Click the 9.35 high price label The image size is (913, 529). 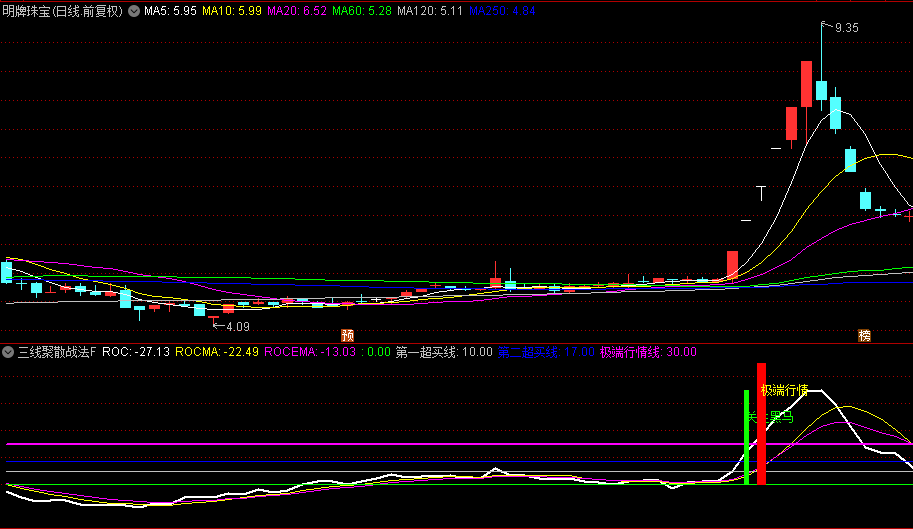tap(846, 28)
